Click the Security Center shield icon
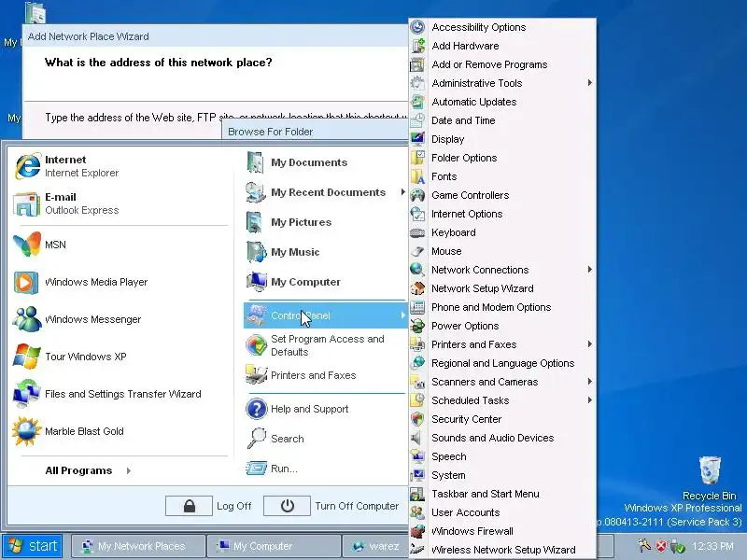 point(417,419)
